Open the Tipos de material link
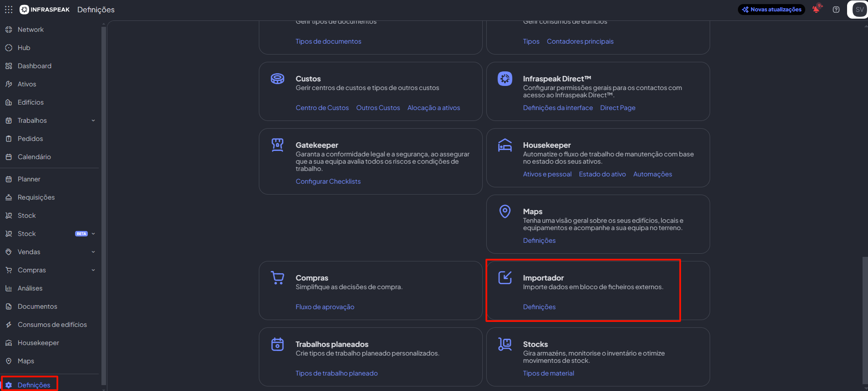Screen dimensions: 868x391 click(548, 373)
